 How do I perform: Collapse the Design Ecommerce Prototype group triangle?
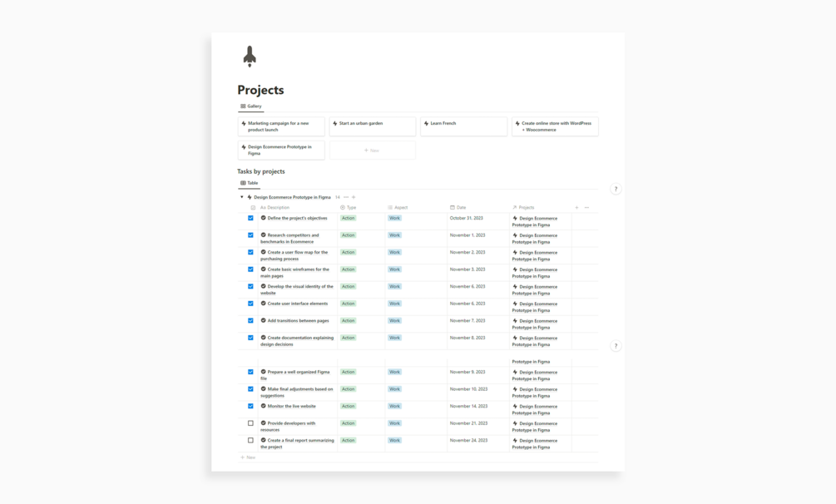pyautogui.click(x=241, y=197)
